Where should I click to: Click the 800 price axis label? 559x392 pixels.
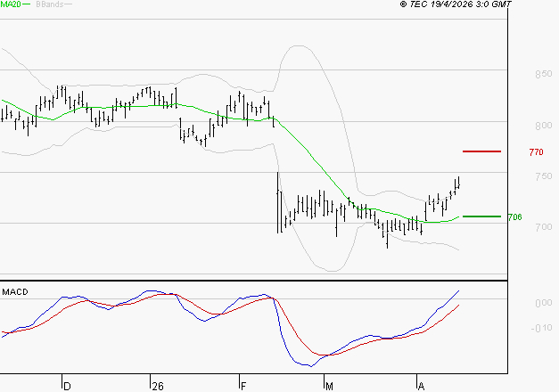pyautogui.click(x=543, y=126)
